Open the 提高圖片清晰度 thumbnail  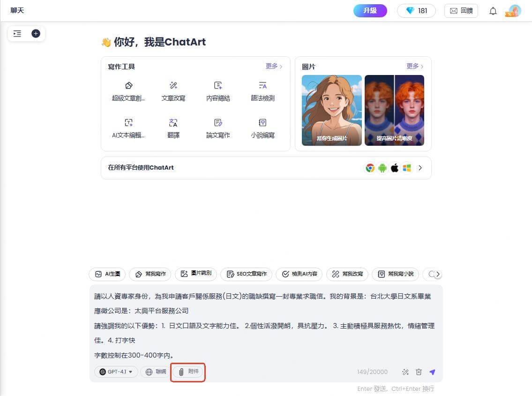click(394, 110)
